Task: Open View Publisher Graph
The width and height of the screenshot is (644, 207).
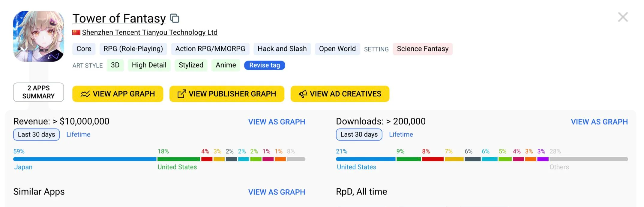Action: [x=227, y=94]
